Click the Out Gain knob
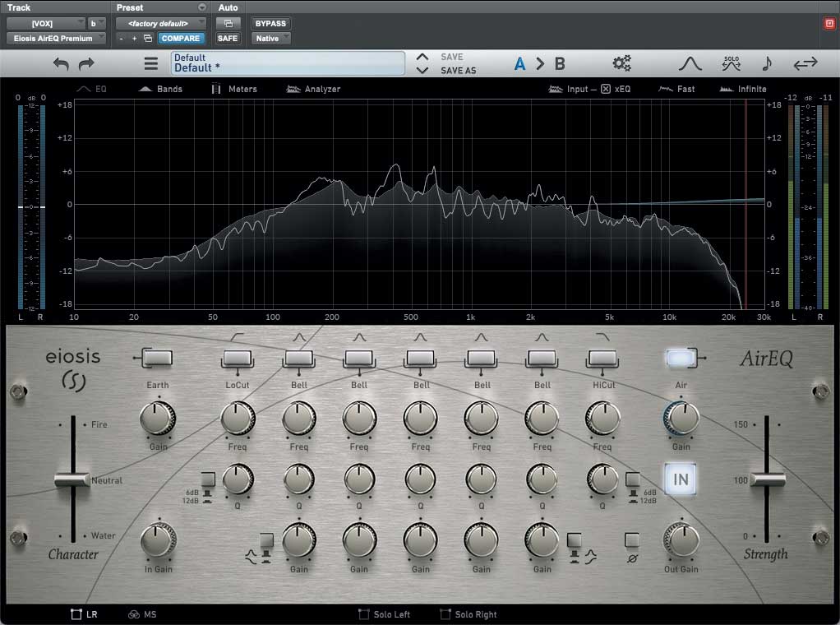Image resolution: width=840 pixels, height=625 pixels. click(x=681, y=540)
